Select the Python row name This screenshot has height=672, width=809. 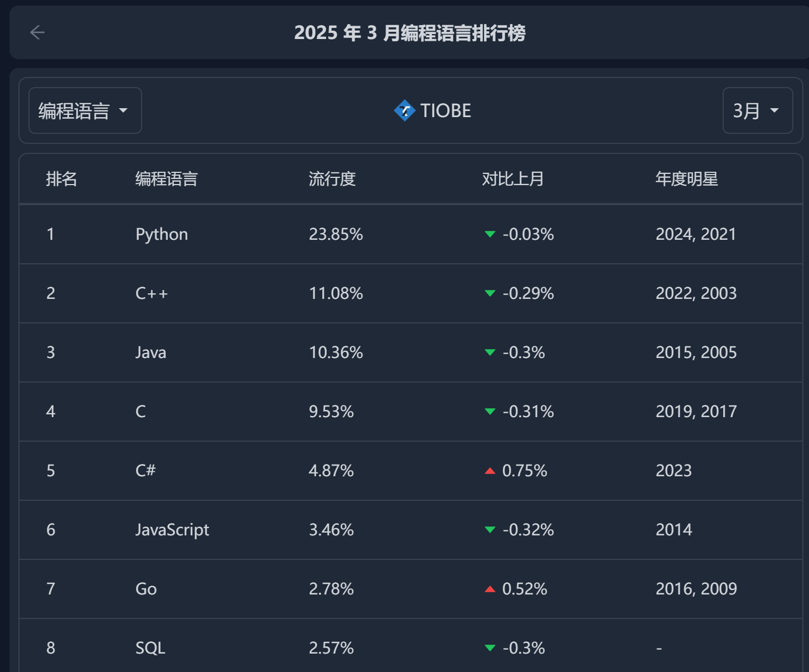click(162, 234)
